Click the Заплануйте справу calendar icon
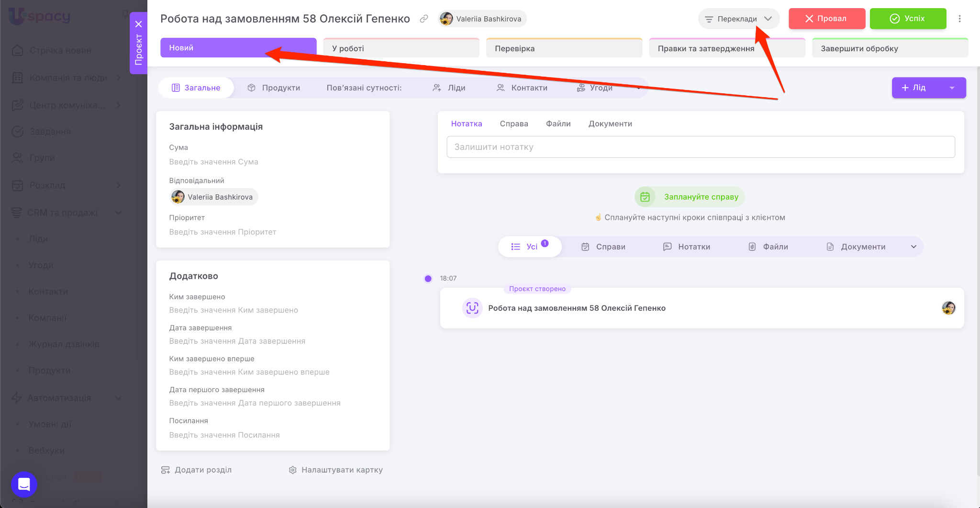Image resolution: width=980 pixels, height=508 pixels. pos(645,197)
